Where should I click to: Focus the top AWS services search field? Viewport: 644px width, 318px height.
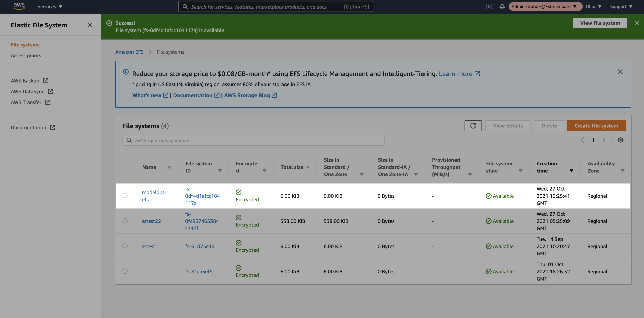[276, 6]
